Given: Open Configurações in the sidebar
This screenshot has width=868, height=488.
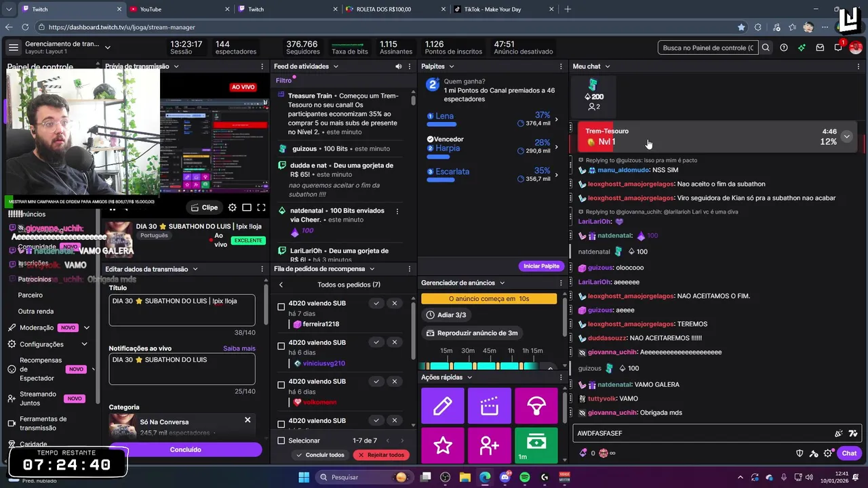Looking at the screenshot, I should [x=41, y=344].
